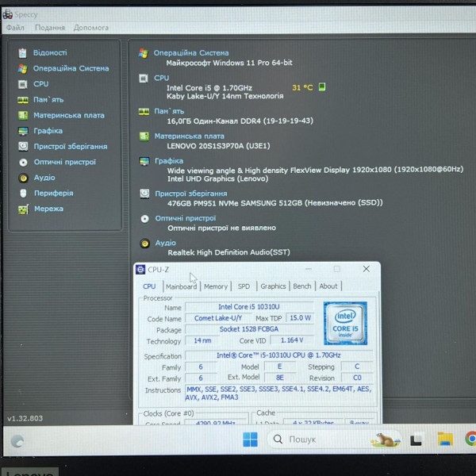Switch to the About tab in CPU-Z
This screenshot has height=476, width=476.
[x=328, y=286]
